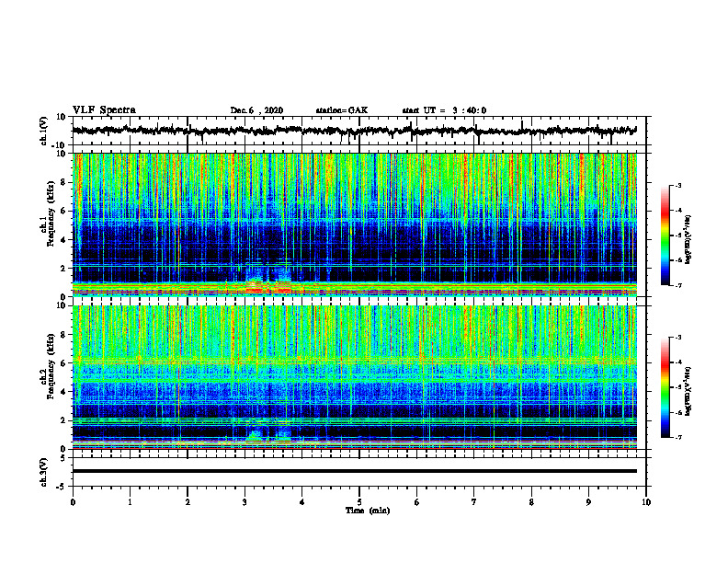Image resolution: width=728 pixels, height=563 pixels.
Task: Click the "ch.1(V)" waveform axis label
Action: (x=44, y=131)
